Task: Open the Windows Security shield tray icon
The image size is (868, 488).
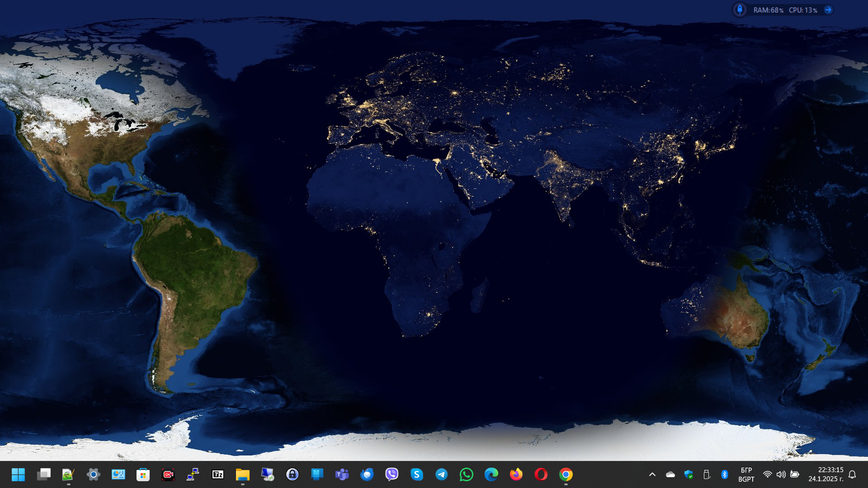Action: pos(689,474)
